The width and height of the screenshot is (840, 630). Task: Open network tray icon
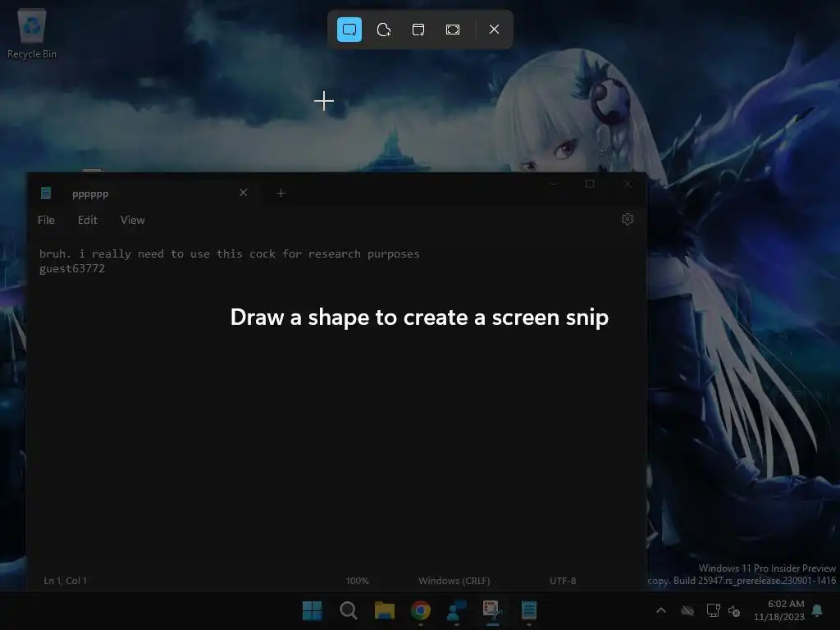point(713,610)
